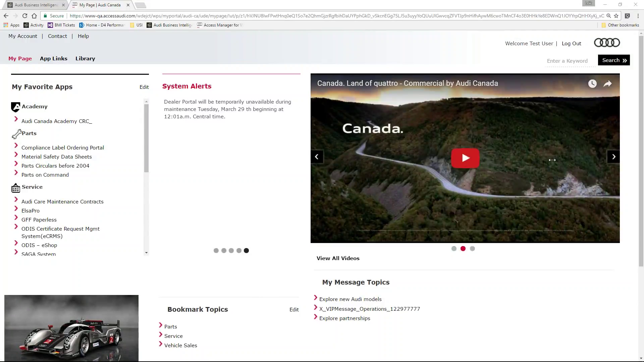Open Audi Canada Academy CRC_ link
644x362 pixels.
pyautogui.click(x=57, y=121)
